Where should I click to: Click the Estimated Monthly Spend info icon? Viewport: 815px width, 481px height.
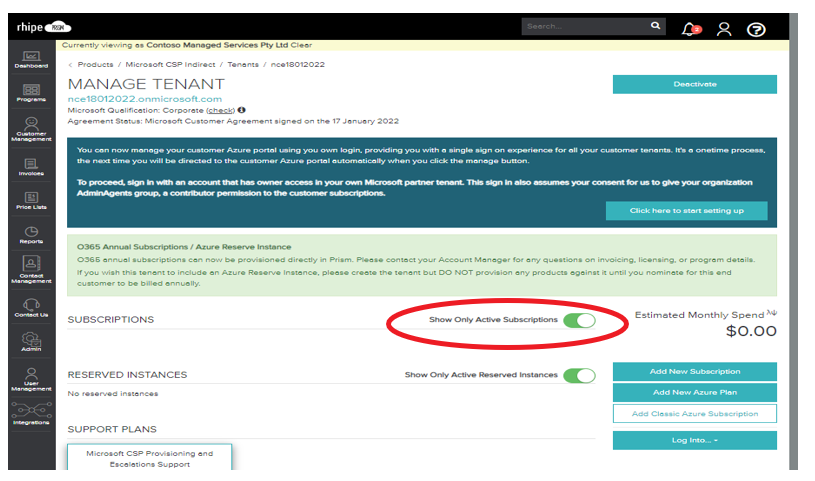(772, 313)
